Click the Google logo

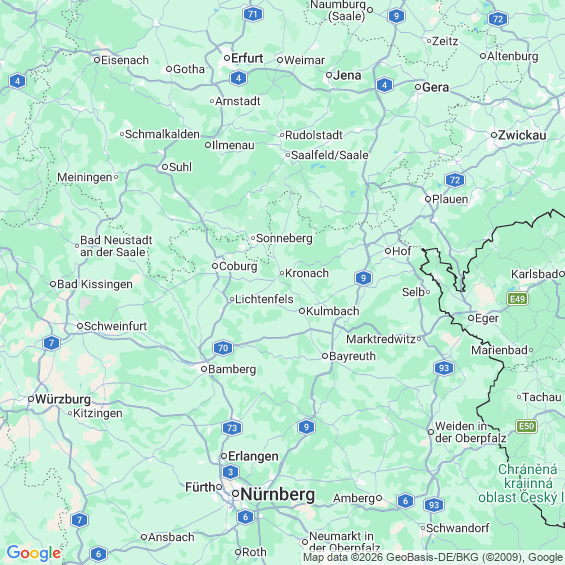pos(34,553)
